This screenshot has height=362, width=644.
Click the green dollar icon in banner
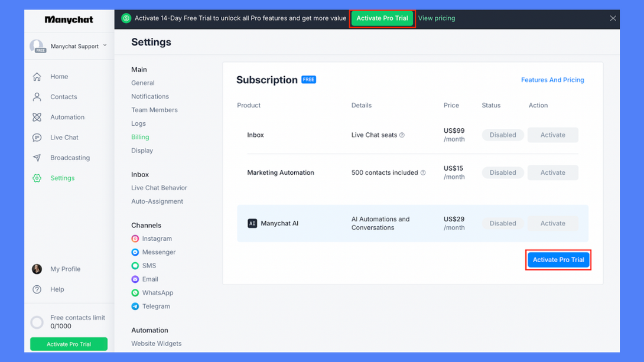click(x=126, y=18)
